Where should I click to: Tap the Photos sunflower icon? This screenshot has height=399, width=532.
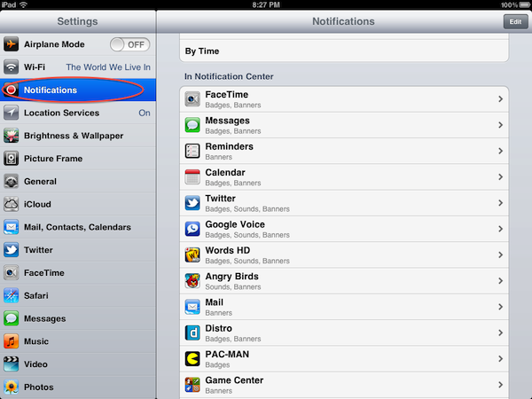(x=12, y=387)
